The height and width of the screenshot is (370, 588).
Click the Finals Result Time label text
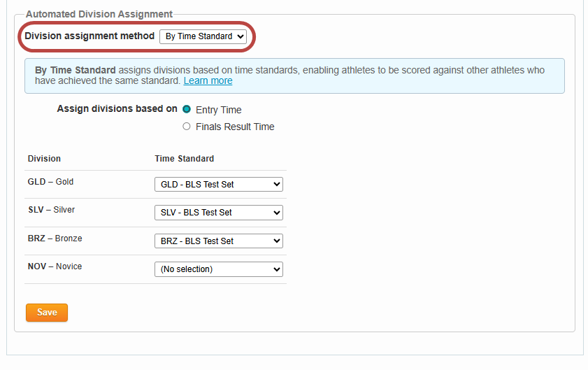(235, 127)
